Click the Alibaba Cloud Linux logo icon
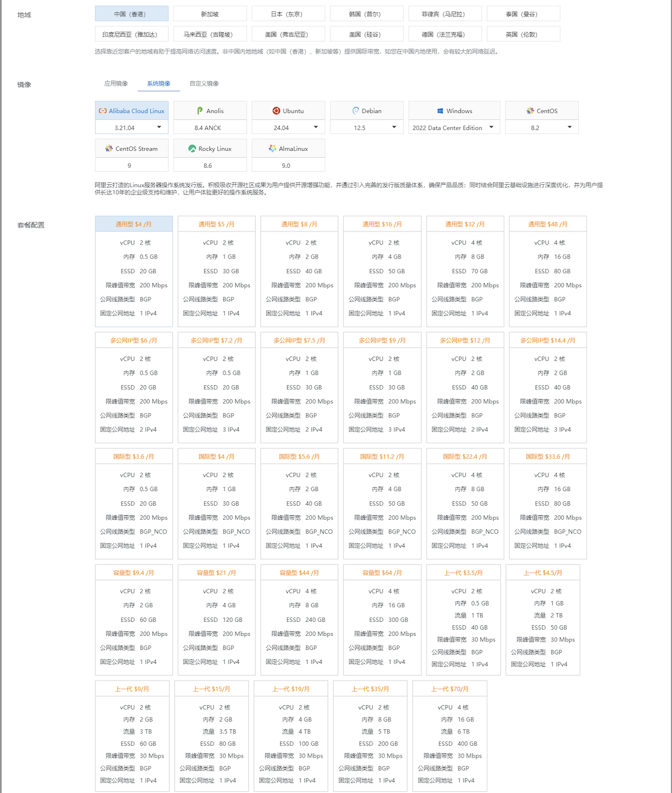The image size is (672, 793). point(102,111)
